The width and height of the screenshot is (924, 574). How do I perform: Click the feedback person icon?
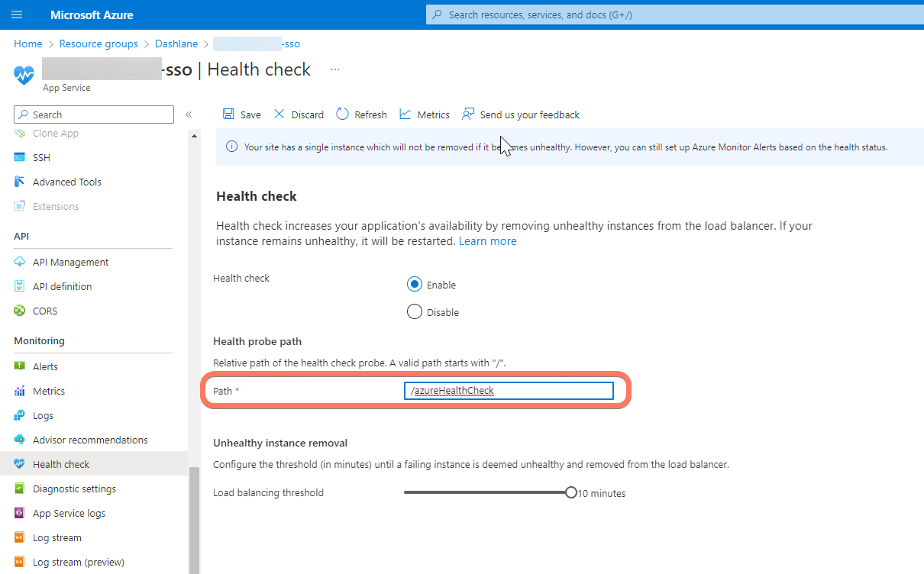[468, 114]
